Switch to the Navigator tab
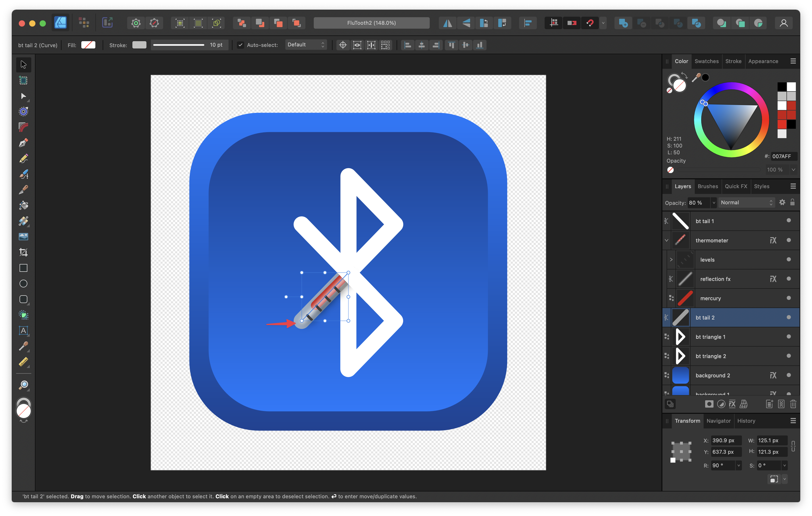Image resolution: width=812 pixels, height=516 pixels. [x=718, y=421]
